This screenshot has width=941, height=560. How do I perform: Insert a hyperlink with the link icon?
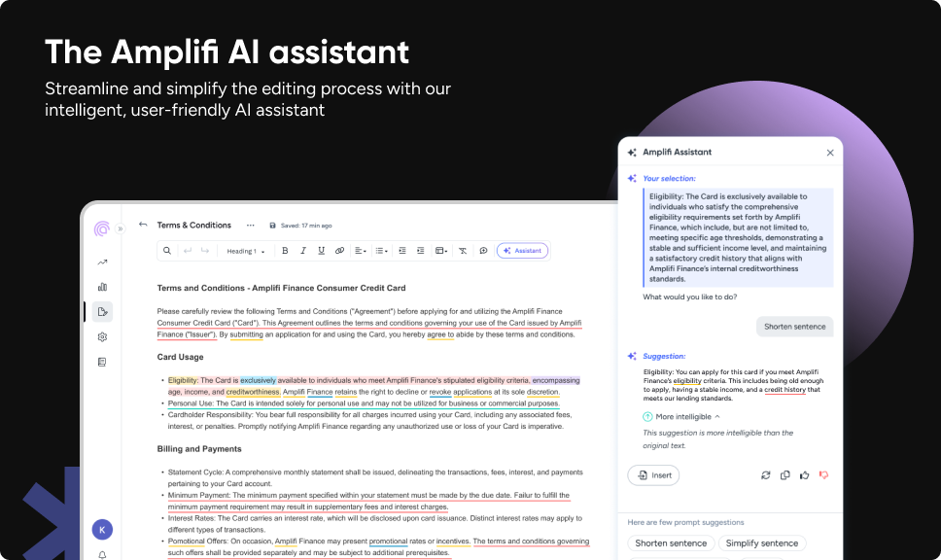click(x=339, y=250)
